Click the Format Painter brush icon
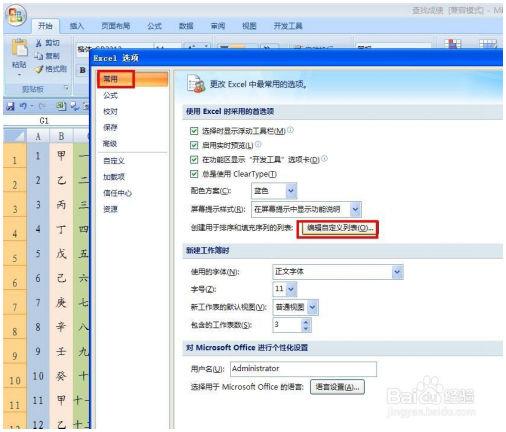This screenshot has height=432, width=506. click(39, 69)
